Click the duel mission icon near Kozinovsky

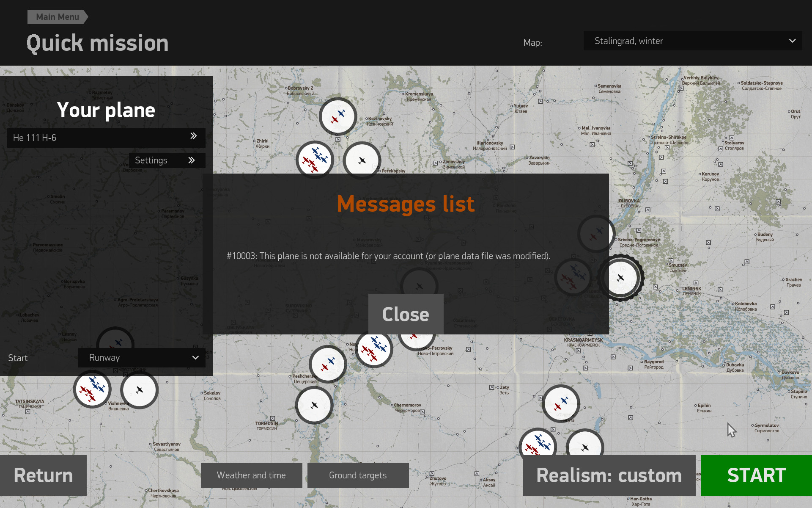(x=337, y=116)
